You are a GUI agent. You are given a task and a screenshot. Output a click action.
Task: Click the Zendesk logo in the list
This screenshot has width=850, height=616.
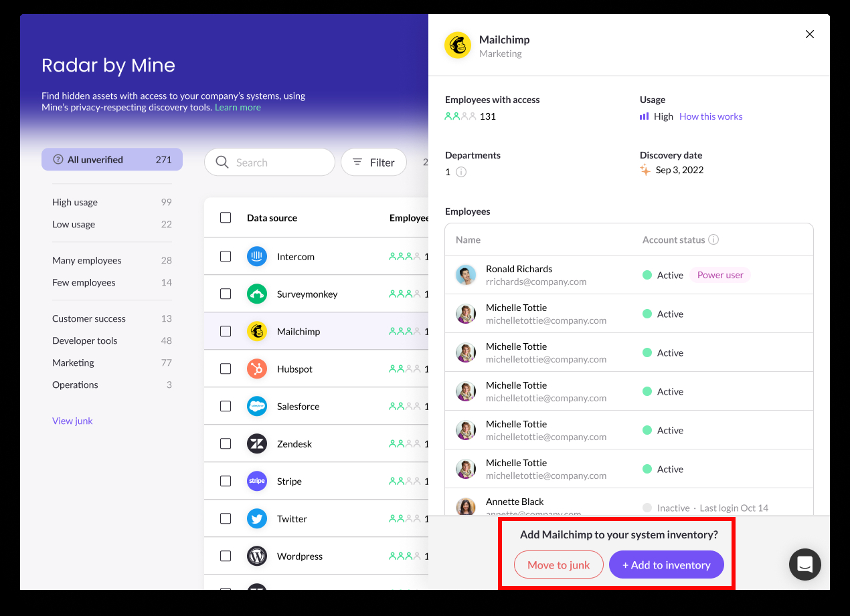pyautogui.click(x=256, y=443)
